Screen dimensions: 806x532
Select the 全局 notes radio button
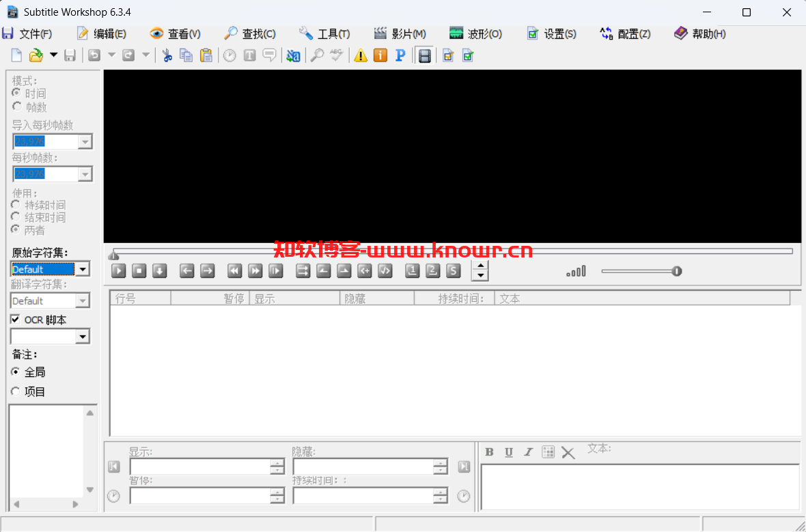16,372
